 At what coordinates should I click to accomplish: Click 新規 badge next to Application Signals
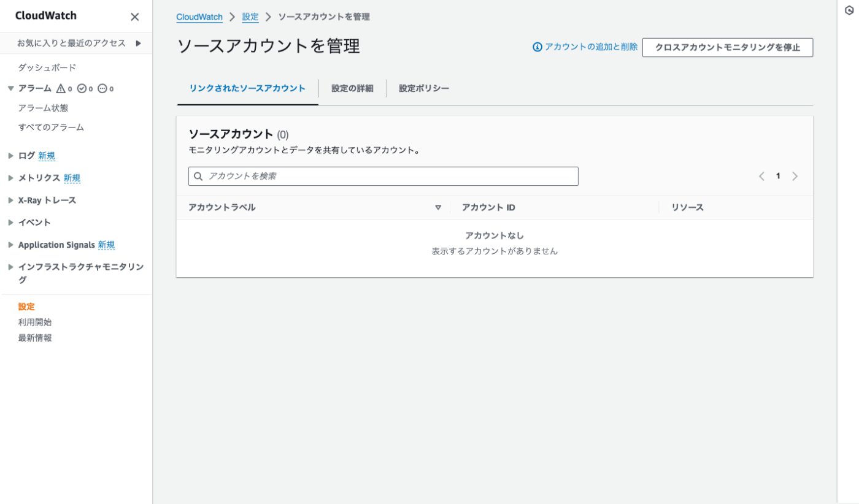pyautogui.click(x=106, y=245)
